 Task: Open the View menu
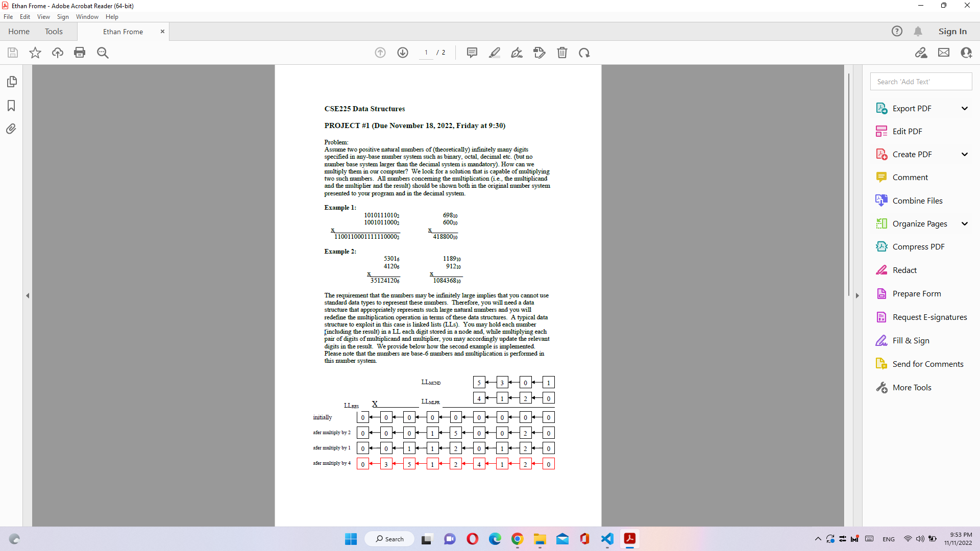(43, 17)
